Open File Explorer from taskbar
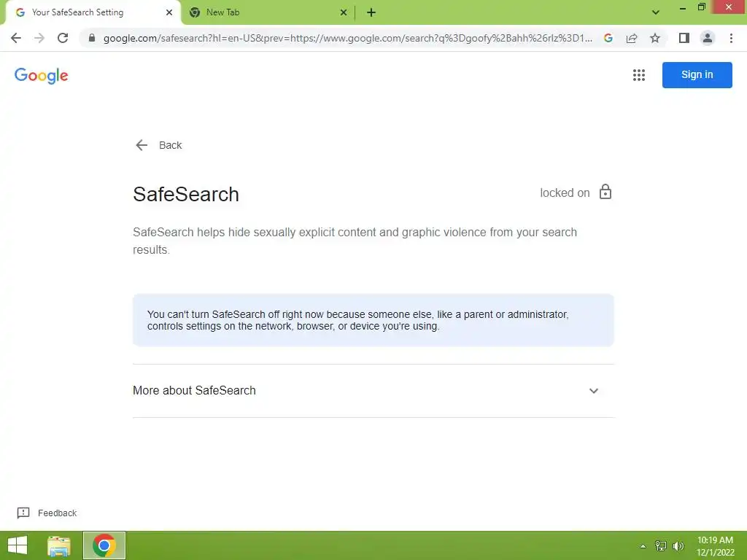 click(x=59, y=545)
